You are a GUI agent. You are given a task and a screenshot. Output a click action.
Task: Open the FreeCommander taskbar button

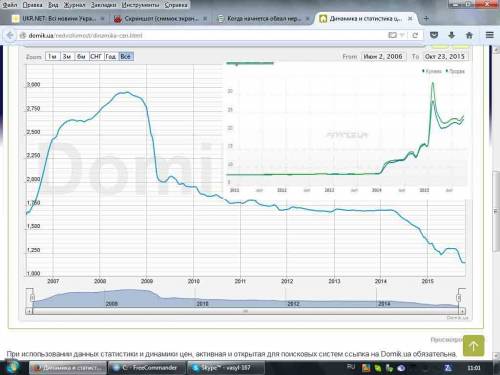tap(147, 368)
